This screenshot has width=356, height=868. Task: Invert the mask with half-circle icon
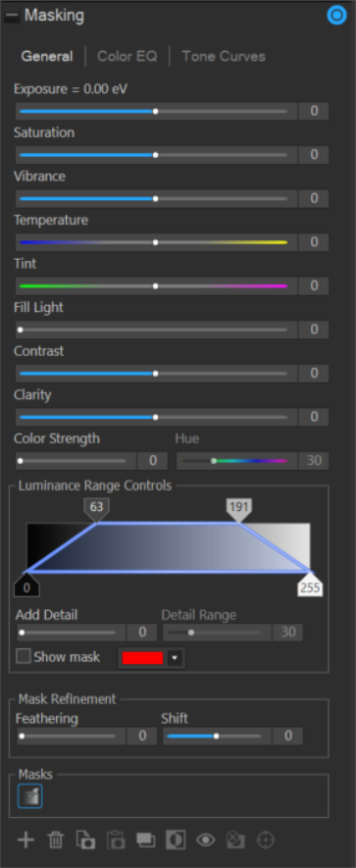pyautogui.click(x=177, y=840)
